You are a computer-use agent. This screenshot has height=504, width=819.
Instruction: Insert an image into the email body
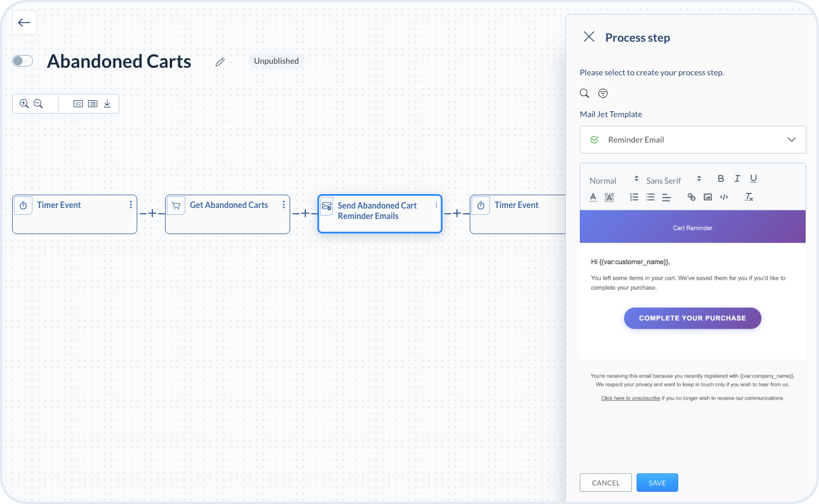pos(708,197)
